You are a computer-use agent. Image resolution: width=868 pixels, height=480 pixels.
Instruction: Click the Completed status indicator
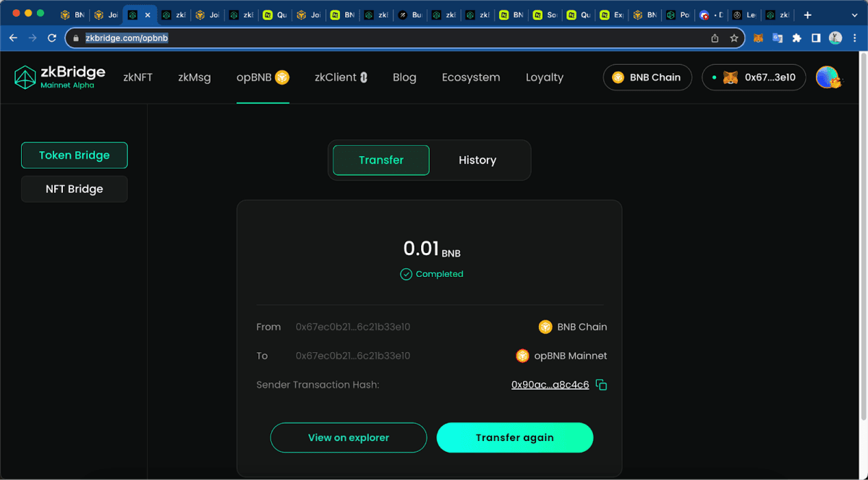click(x=432, y=274)
